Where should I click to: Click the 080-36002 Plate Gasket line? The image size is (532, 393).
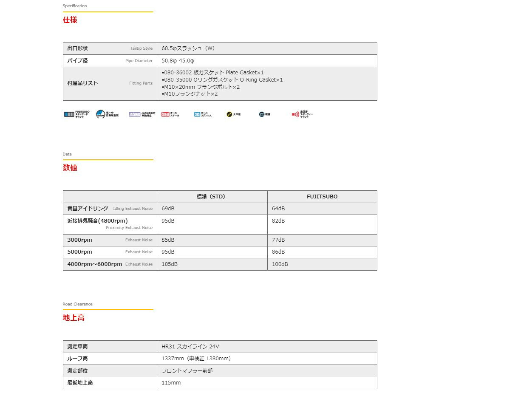click(212, 73)
